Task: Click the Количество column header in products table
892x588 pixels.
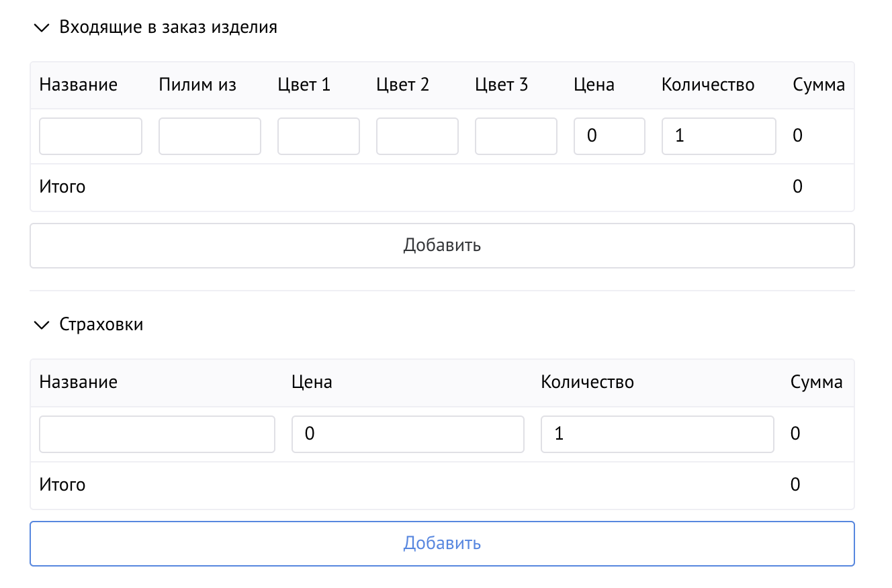Action: pos(707,85)
